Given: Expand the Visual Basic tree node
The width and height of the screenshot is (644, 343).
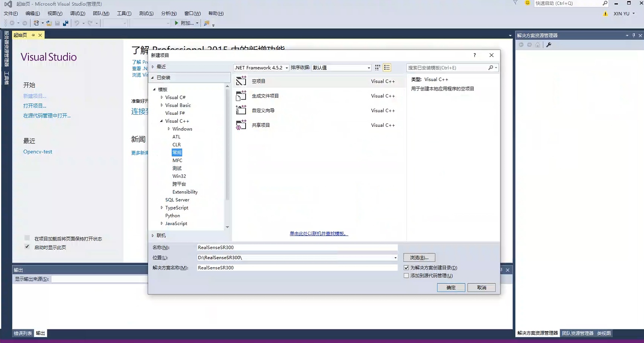Looking at the screenshot, I should 162,105.
